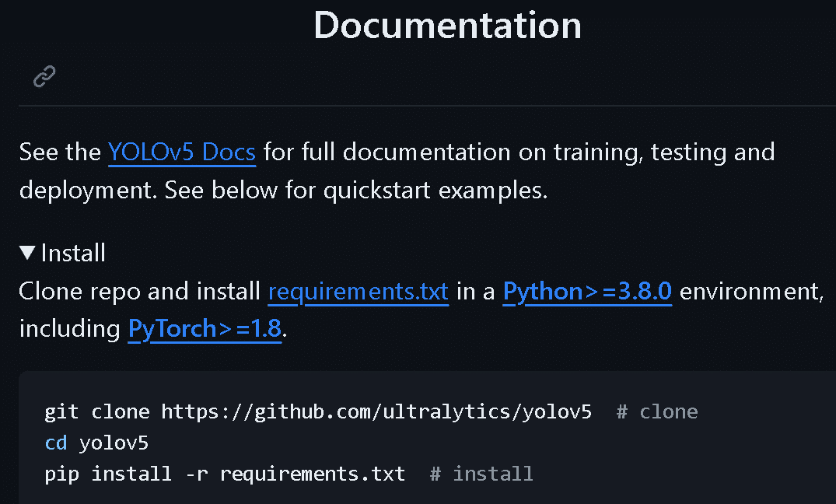Viewport: 836px width, 504px height.
Task: Follow the Python>=3.8.0 link
Action: tap(587, 292)
